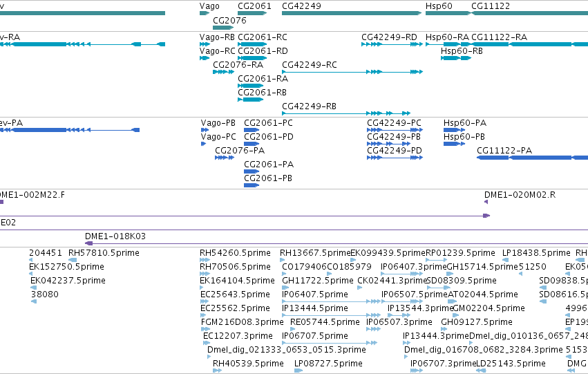Click protein Vago-PC
Image resolution: width=588 pixels, height=374 pixels.
(218, 137)
